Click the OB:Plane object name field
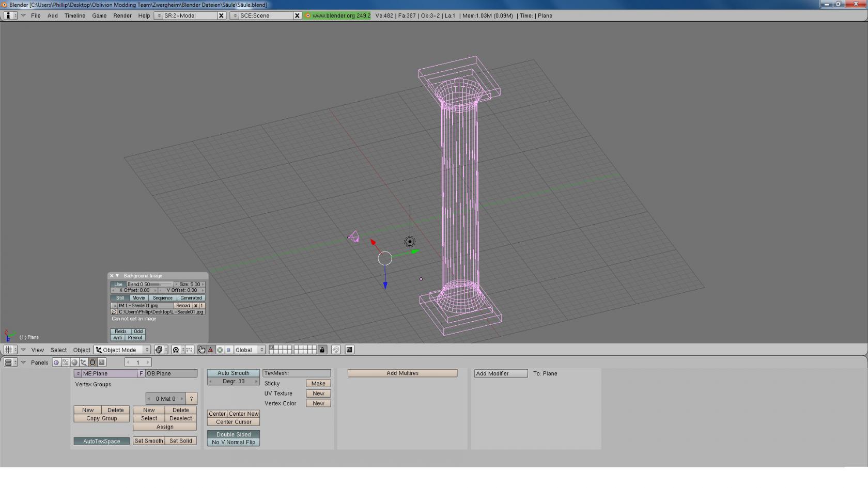This screenshot has height=488, width=868. tap(171, 373)
